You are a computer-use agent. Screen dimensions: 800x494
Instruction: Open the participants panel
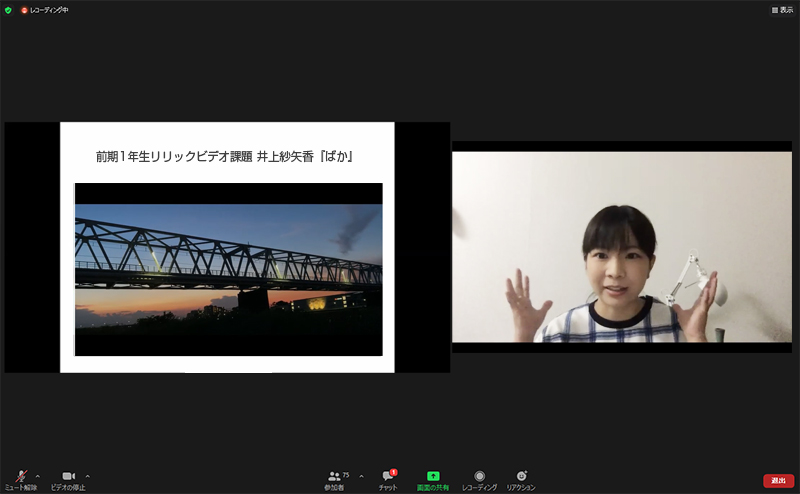coord(334,477)
